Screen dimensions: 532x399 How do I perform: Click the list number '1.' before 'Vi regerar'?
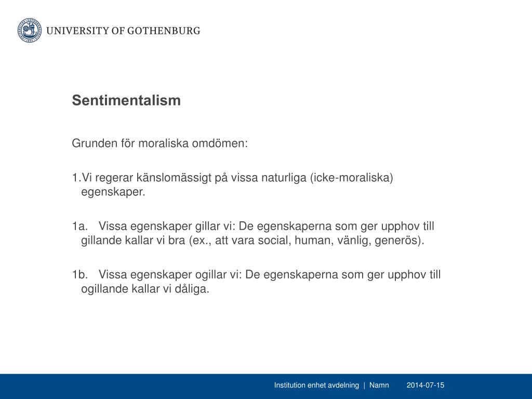76,178
